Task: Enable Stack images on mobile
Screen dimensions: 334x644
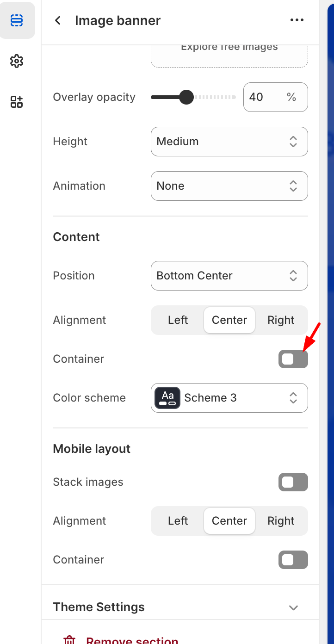Action: (293, 482)
